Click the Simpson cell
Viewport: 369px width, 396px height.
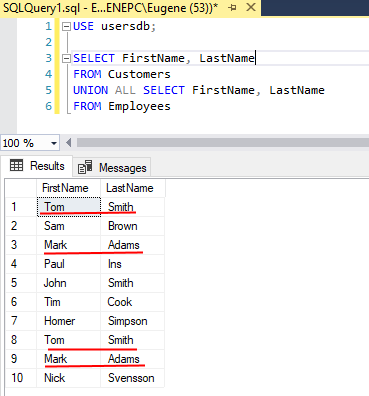click(132, 321)
